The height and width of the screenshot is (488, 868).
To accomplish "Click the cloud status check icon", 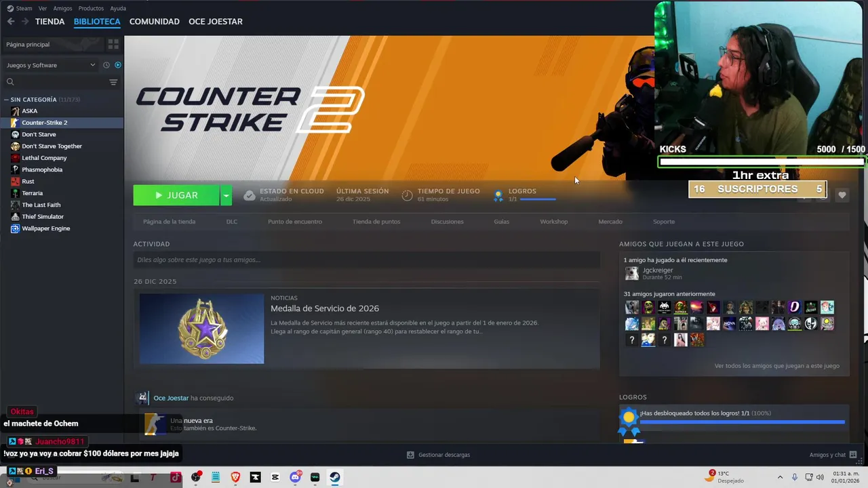I will (x=249, y=195).
